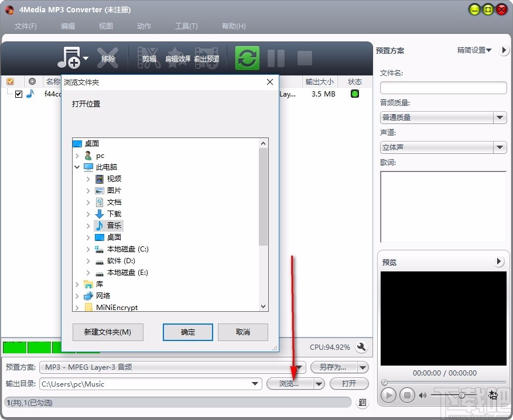Click the pause conversion icon
The height and width of the screenshot is (420, 513).
(275, 58)
